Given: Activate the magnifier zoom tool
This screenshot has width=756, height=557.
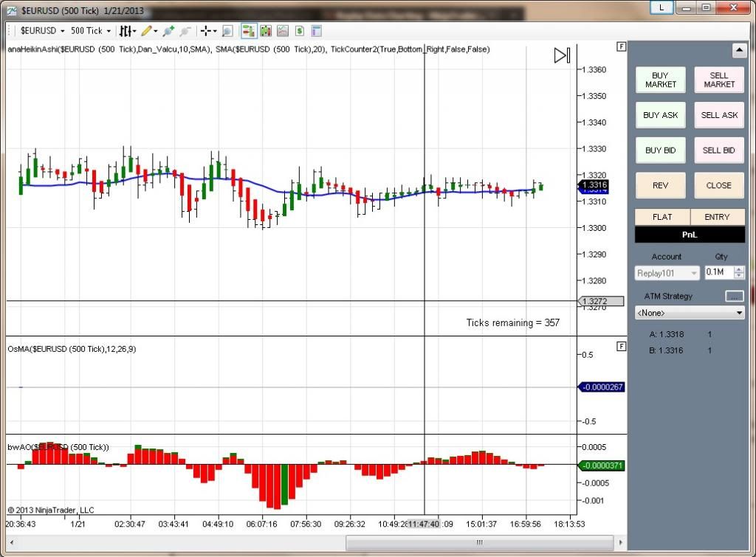Looking at the screenshot, I should click(x=227, y=31).
